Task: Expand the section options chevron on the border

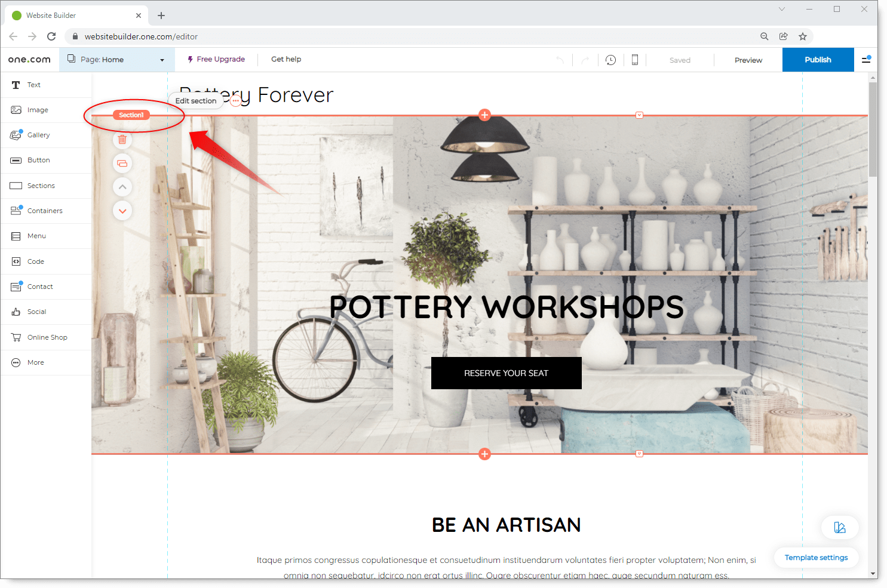Action: click(639, 115)
